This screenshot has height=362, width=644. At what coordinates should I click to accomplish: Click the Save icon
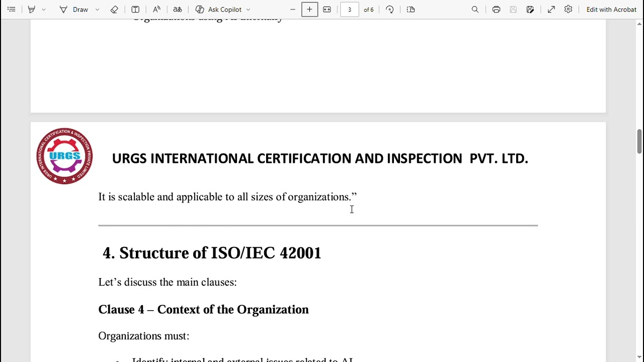[513, 10]
